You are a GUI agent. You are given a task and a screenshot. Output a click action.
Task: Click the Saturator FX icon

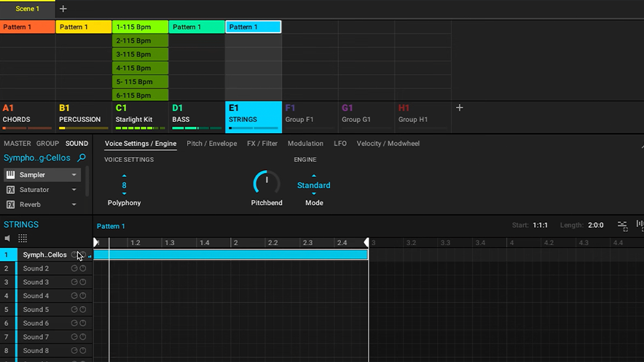tap(11, 189)
